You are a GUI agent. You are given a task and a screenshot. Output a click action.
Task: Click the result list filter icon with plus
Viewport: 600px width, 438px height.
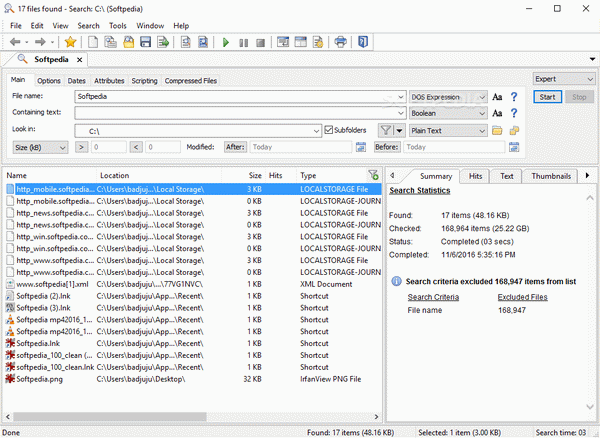point(373,175)
